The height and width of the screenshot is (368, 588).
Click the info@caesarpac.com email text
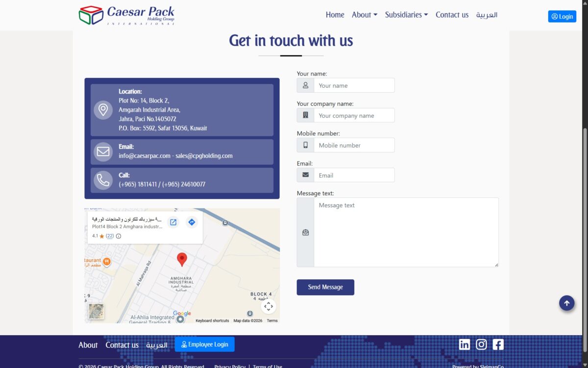(145, 156)
